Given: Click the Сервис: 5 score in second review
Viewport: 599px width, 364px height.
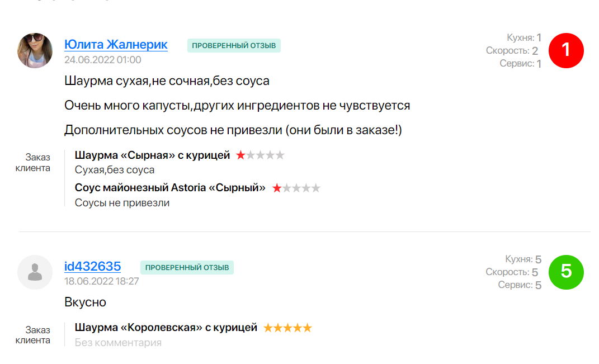Looking at the screenshot, I should click(520, 285).
